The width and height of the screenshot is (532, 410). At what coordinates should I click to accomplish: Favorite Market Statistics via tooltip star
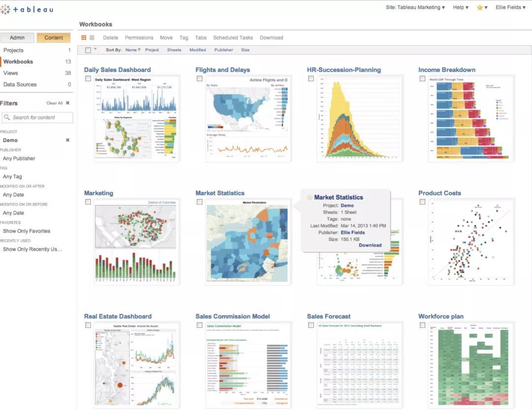point(309,197)
